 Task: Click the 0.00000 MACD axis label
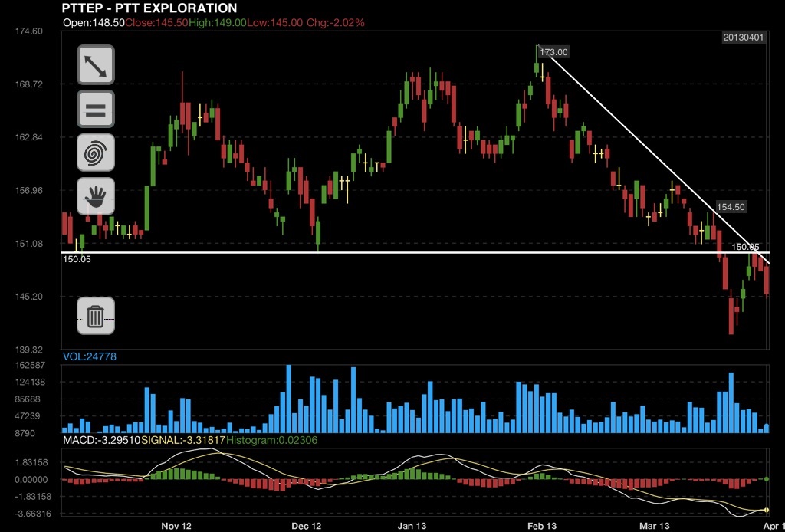(31, 479)
